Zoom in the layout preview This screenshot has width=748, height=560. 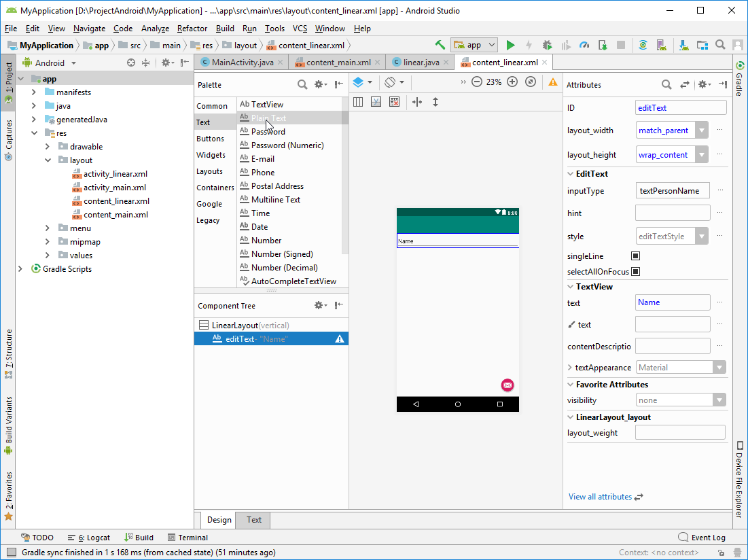pos(512,82)
